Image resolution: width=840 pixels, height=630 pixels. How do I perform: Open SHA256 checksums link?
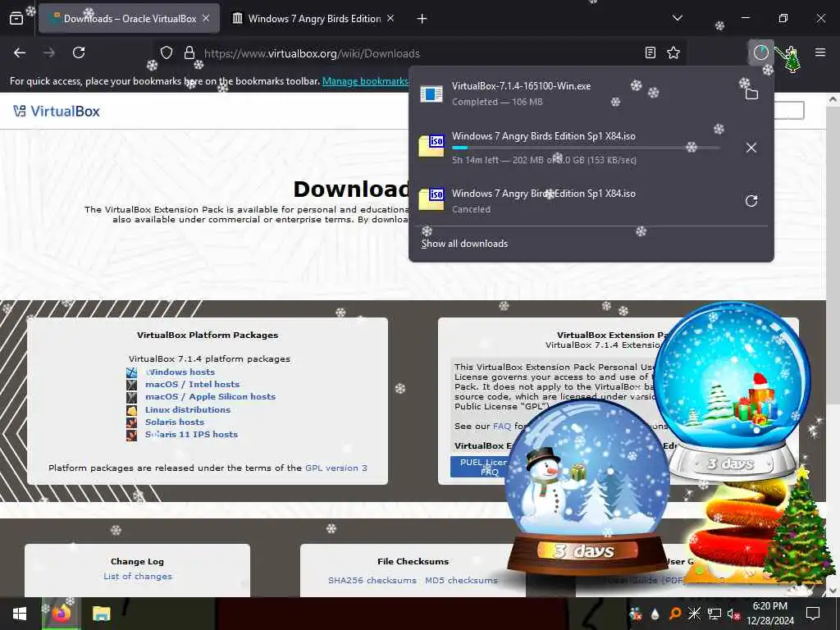click(x=372, y=580)
